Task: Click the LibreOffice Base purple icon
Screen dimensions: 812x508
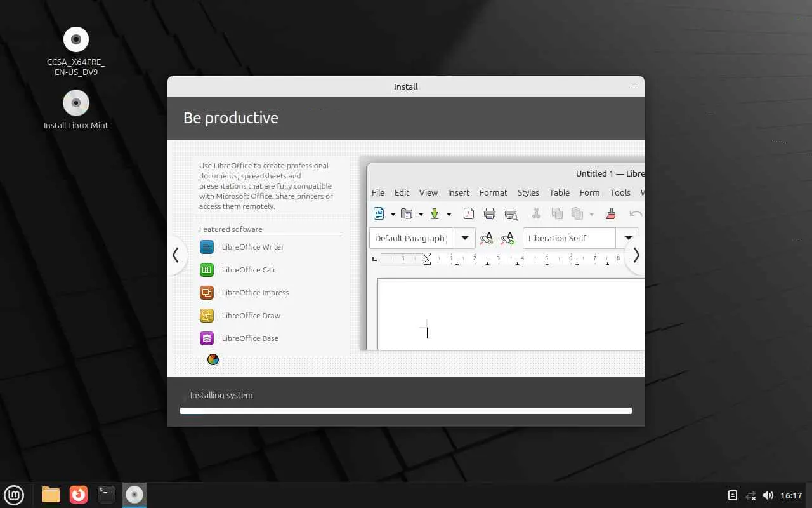Action: [x=207, y=338]
